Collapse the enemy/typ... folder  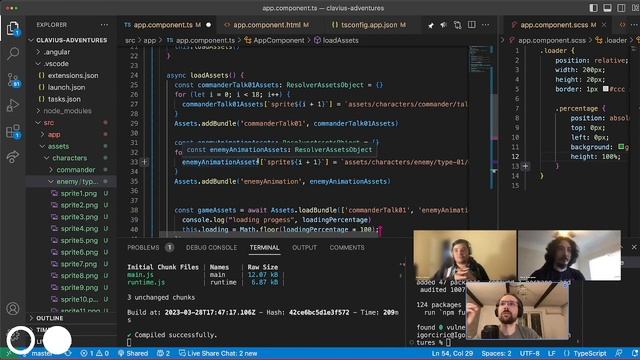click(71, 181)
